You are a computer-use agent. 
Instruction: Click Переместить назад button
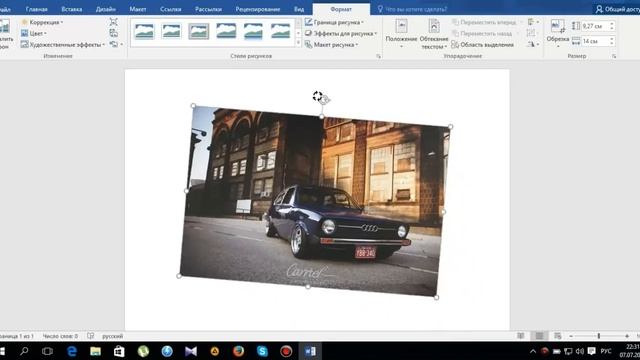pos(483,33)
